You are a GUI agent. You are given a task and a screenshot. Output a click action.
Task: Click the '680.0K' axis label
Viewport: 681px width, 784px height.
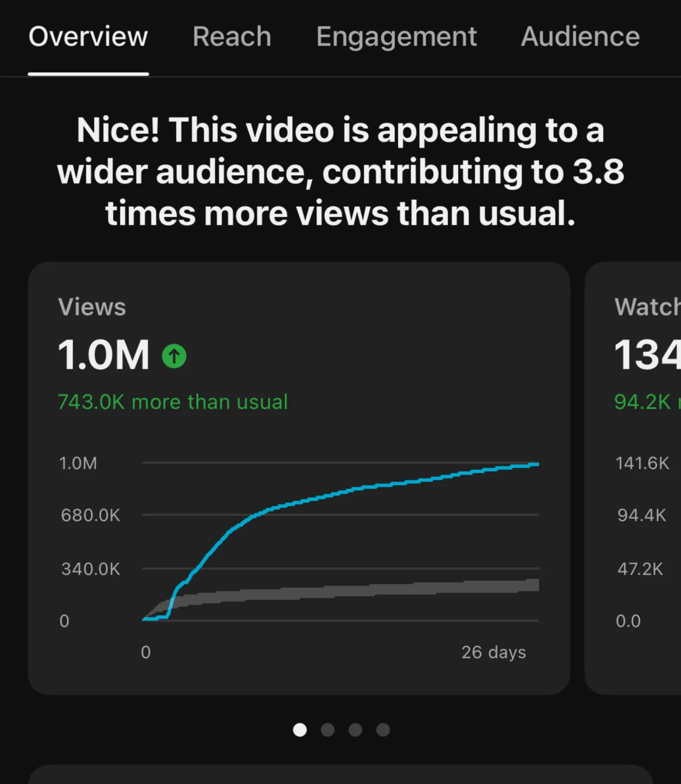(x=91, y=515)
